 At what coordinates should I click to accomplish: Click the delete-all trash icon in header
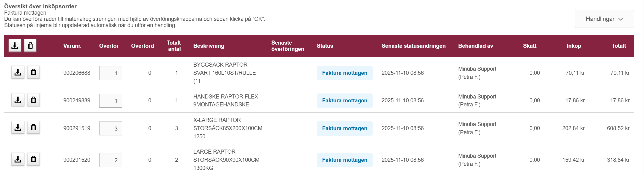30,46
